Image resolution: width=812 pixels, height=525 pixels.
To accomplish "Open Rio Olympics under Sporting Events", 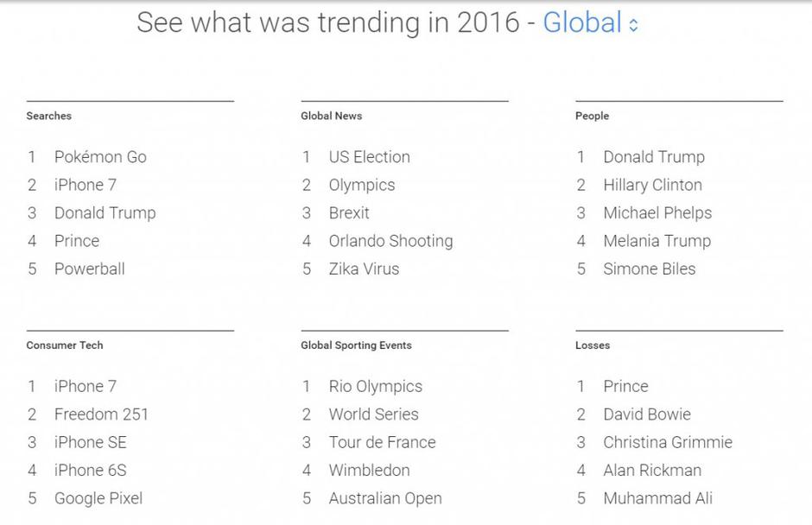I will 375,387.
